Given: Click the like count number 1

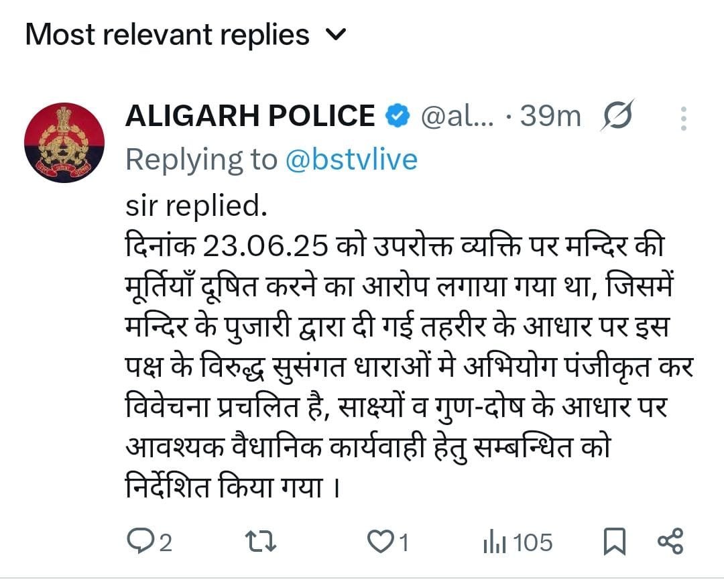Looking at the screenshot, I should [x=404, y=542].
